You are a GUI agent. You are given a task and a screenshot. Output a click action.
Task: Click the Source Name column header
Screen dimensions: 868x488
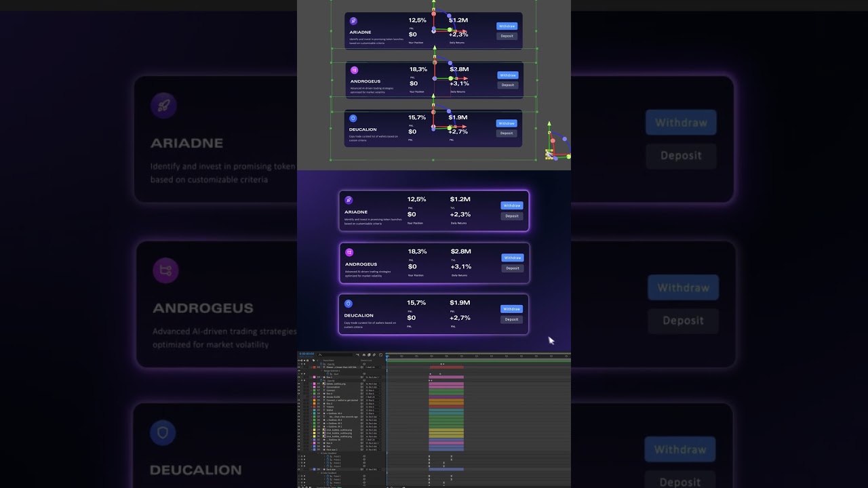click(329, 361)
